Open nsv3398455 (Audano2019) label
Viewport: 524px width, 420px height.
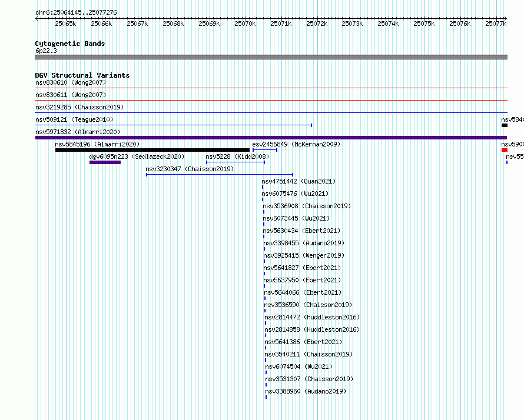click(304, 243)
